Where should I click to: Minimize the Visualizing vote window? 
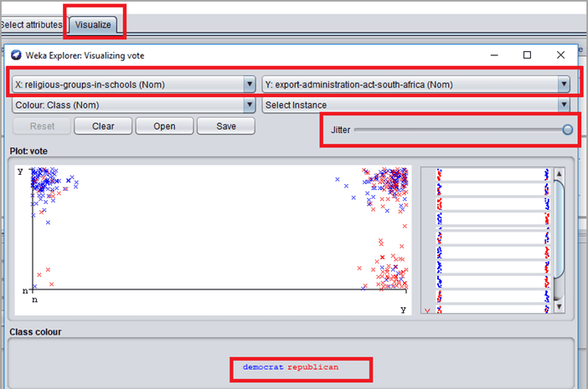coord(494,55)
